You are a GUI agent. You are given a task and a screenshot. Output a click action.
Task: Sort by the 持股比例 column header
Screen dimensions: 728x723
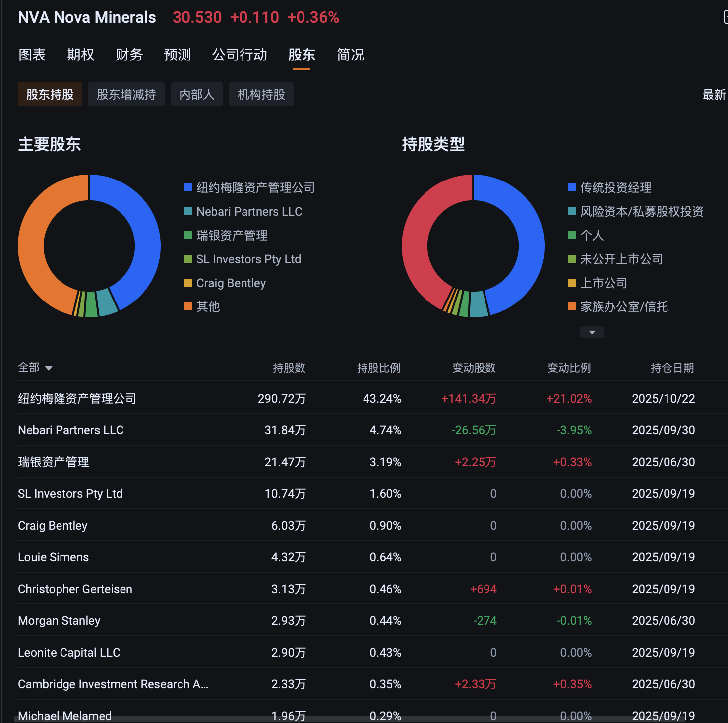tap(379, 368)
